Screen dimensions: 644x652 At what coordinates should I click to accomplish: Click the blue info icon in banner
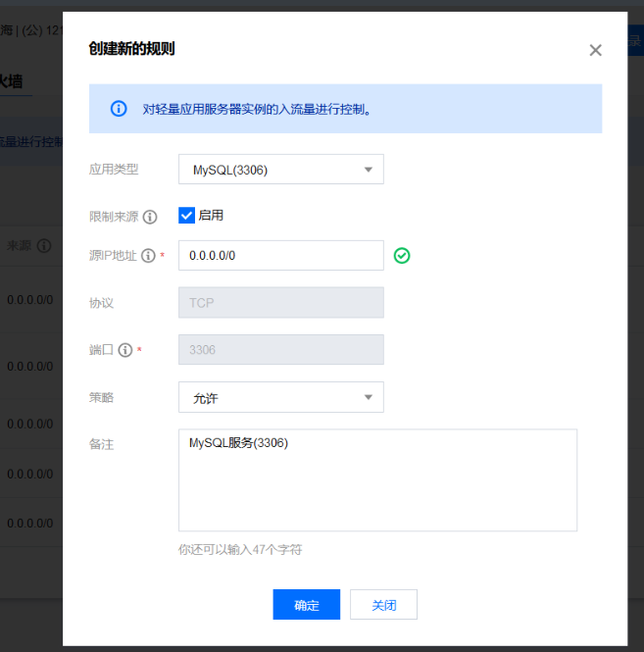[119, 109]
